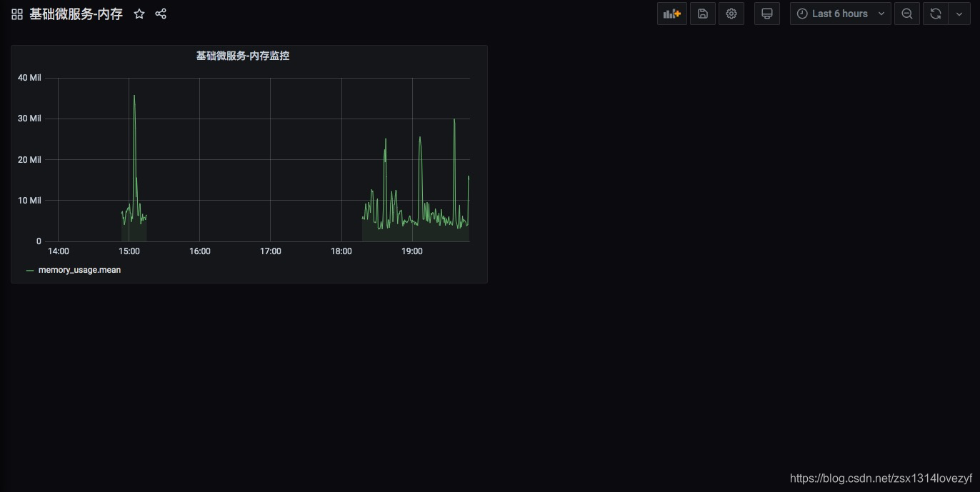Click the 40 Mil y-axis label

[x=29, y=78]
